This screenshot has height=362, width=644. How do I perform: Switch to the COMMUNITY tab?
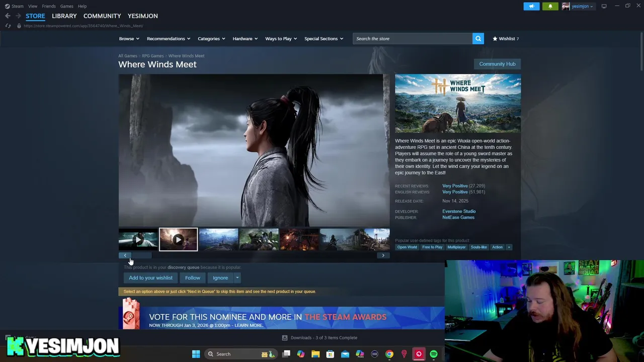(x=102, y=16)
